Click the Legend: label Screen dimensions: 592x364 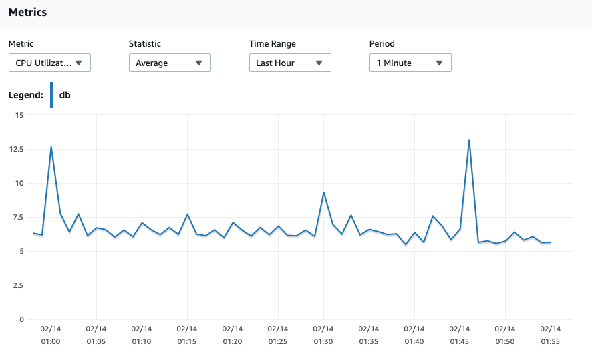25,95
